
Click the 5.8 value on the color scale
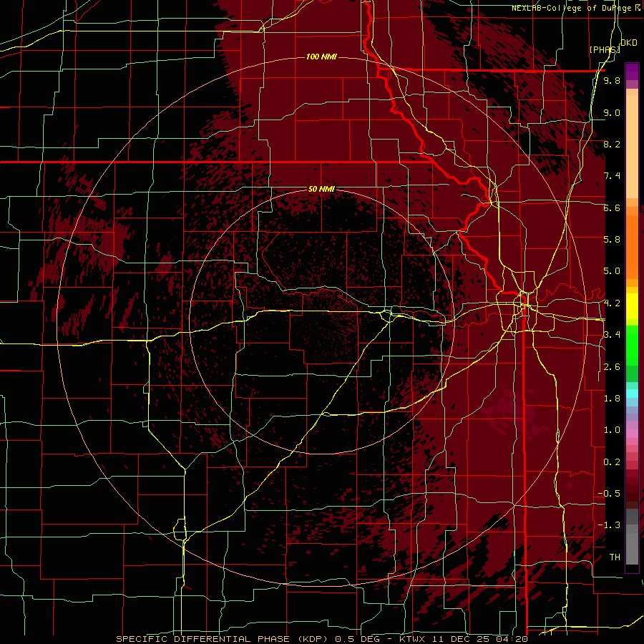612,240
